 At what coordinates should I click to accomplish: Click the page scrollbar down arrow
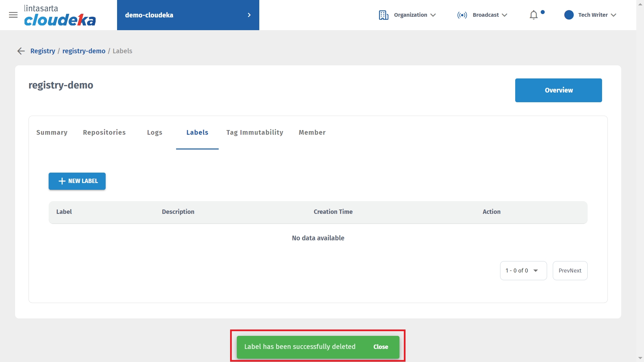pyautogui.click(x=640, y=358)
